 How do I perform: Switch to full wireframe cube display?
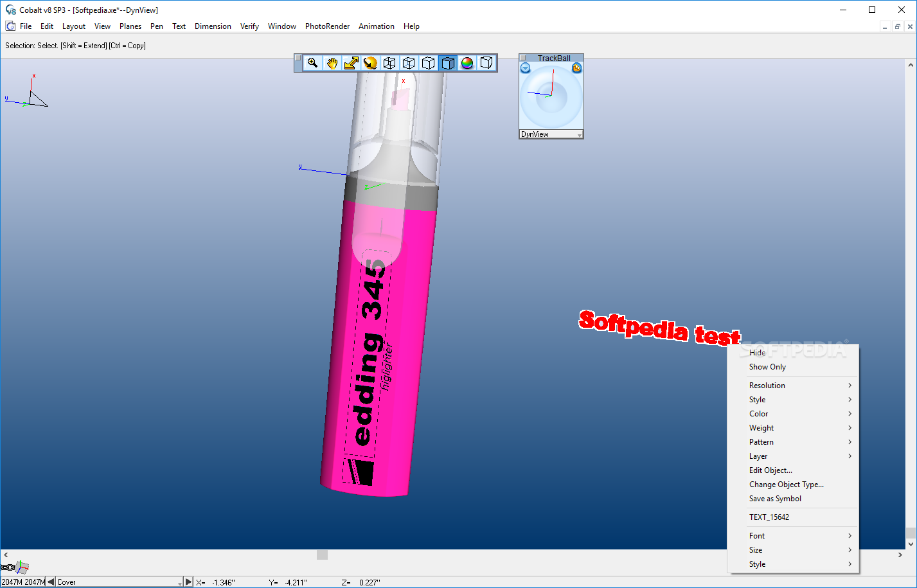(x=389, y=63)
